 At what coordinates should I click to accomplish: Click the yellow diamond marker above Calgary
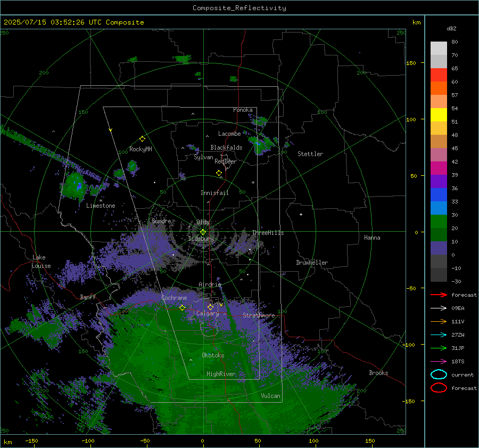tap(210, 307)
